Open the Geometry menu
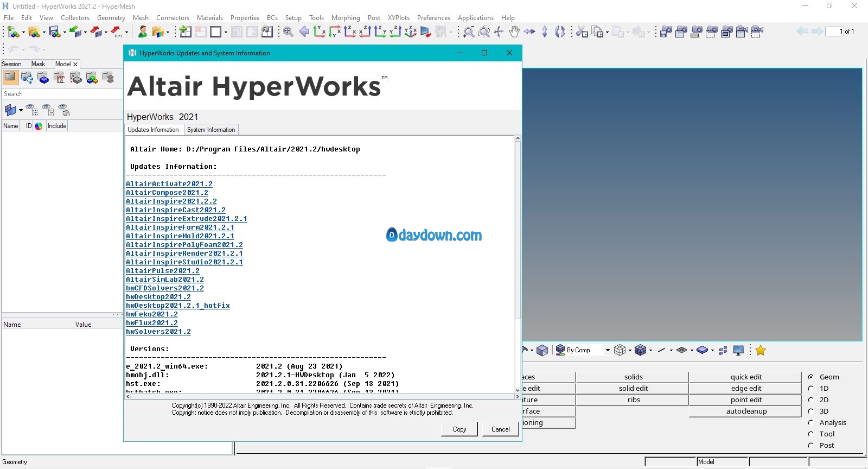868x469 pixels. (111, 17)
